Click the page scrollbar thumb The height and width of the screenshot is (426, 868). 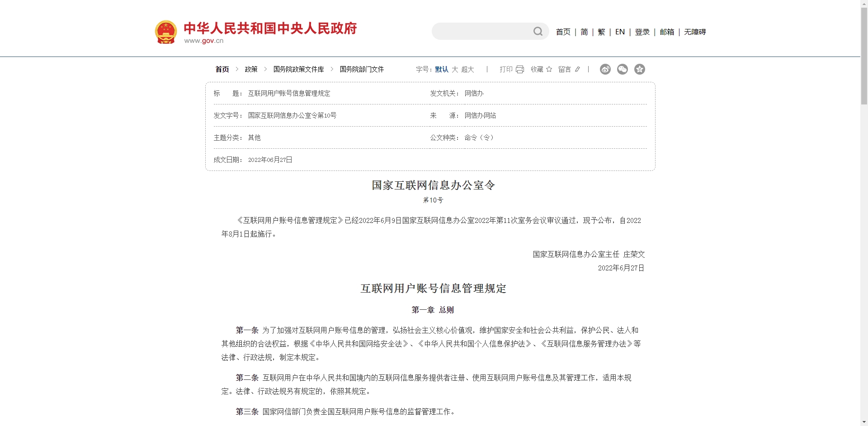tap(864, 57)
